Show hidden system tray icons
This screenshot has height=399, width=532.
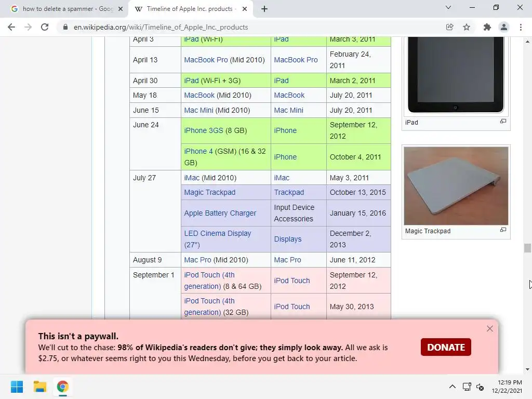[453, 387]
